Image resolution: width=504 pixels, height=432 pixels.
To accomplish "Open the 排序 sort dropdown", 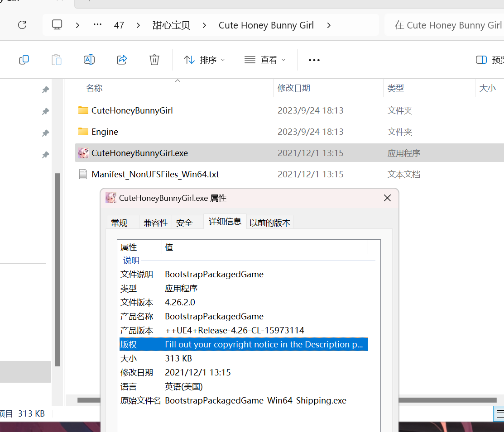I will tap(204, 60).
